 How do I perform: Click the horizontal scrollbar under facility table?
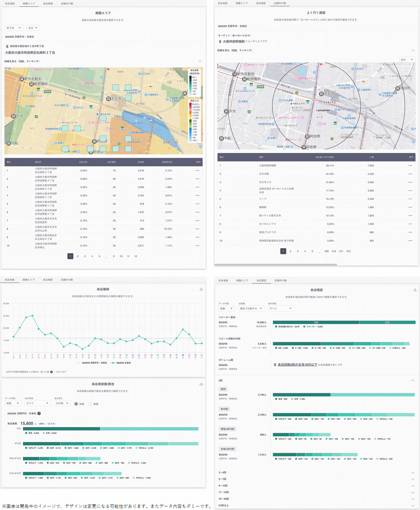(x=275, y=264)
